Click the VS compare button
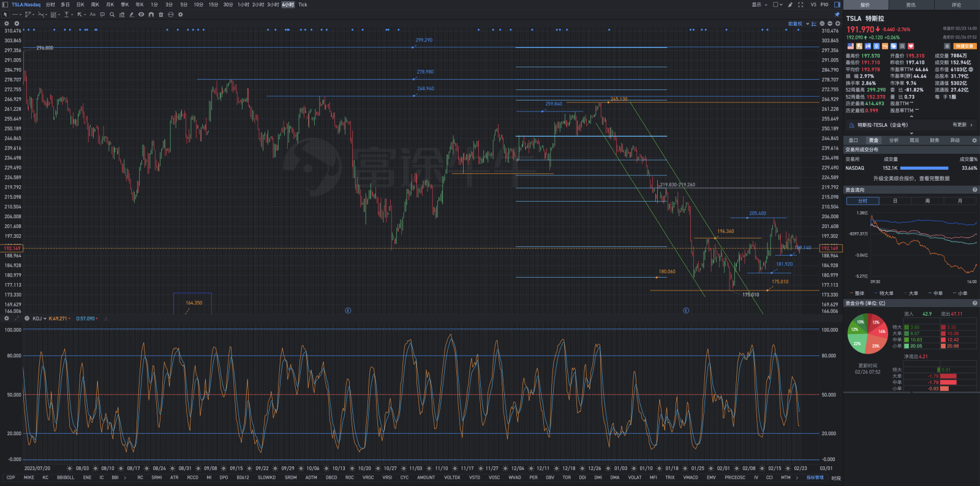Image resolution: width=980 pixels, height=486 pixels. pyautogui.click(x=813, y=4)
